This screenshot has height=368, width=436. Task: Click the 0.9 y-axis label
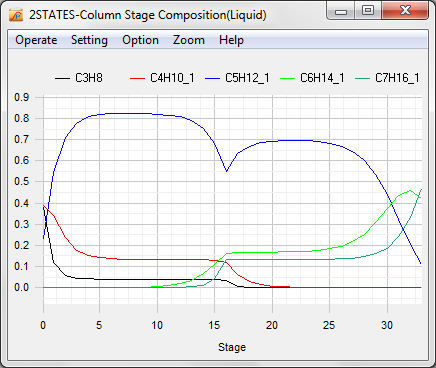[22, 97]
